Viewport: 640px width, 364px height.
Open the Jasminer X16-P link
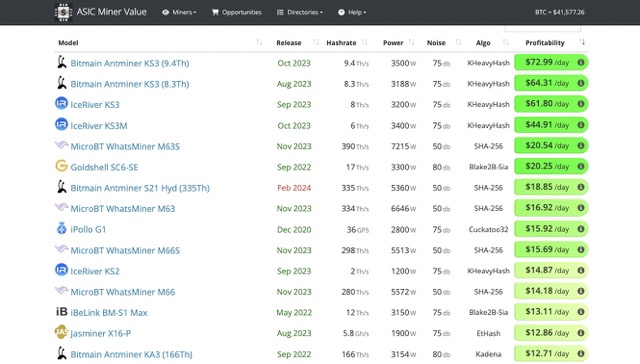point(100,334)
